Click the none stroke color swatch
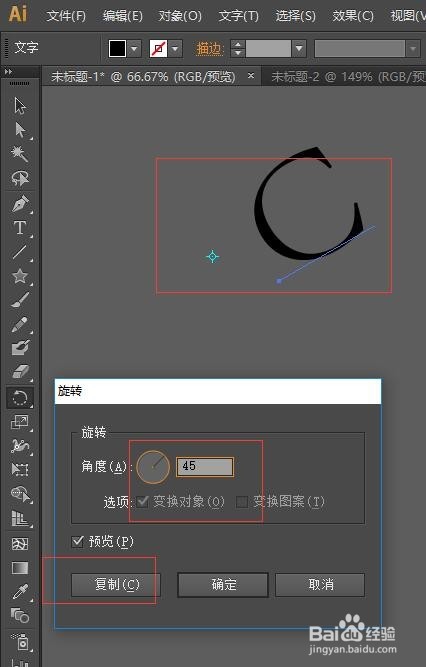This screenshot has width=426, height=667. click(x=158, y=49)
